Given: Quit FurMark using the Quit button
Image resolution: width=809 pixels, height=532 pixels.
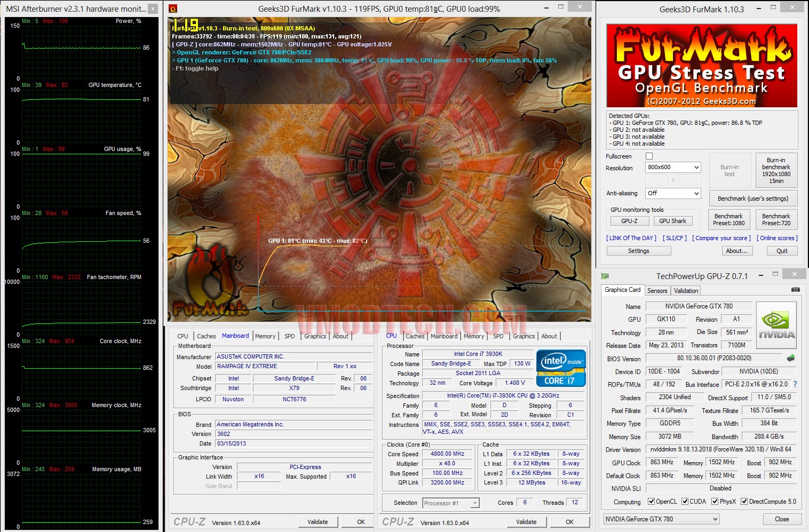Looking at the screenshot, I should (x=782, y=251).
